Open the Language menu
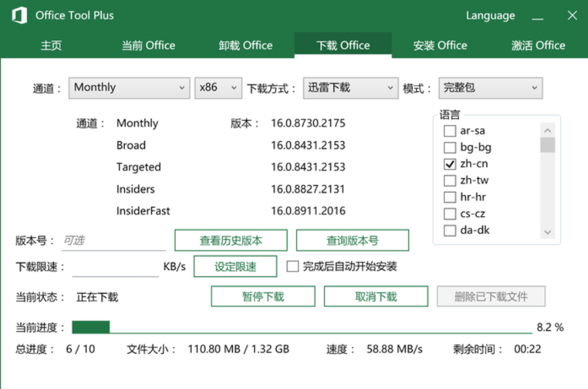The image size is (588, 389). (490, 16)
